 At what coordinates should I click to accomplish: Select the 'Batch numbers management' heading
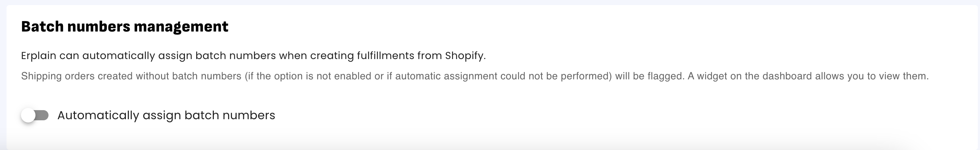[x=125, y=27]
